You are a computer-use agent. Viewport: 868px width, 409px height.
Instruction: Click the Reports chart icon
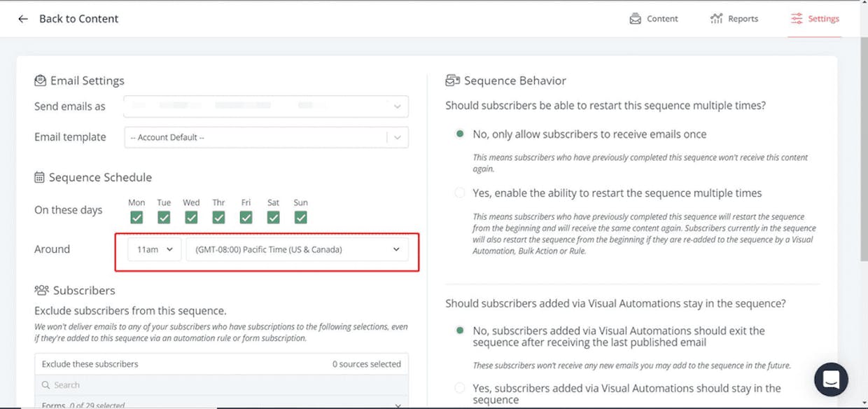pos(716,19)
